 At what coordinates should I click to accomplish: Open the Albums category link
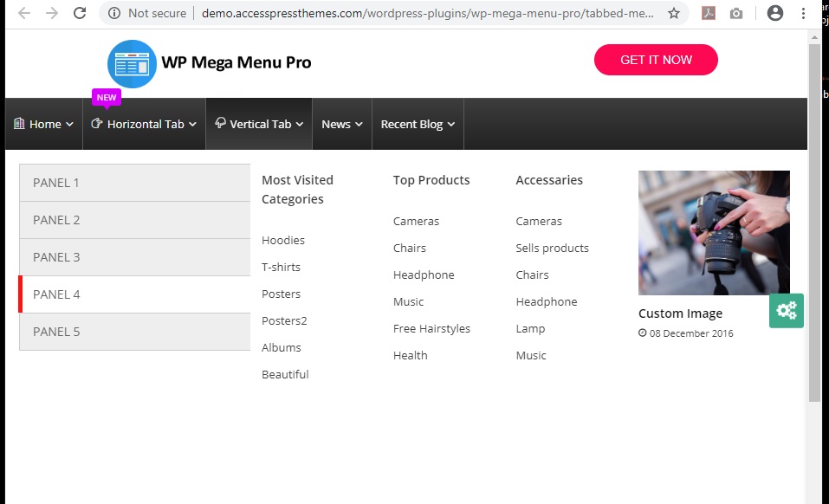click(x=281, y=347)
